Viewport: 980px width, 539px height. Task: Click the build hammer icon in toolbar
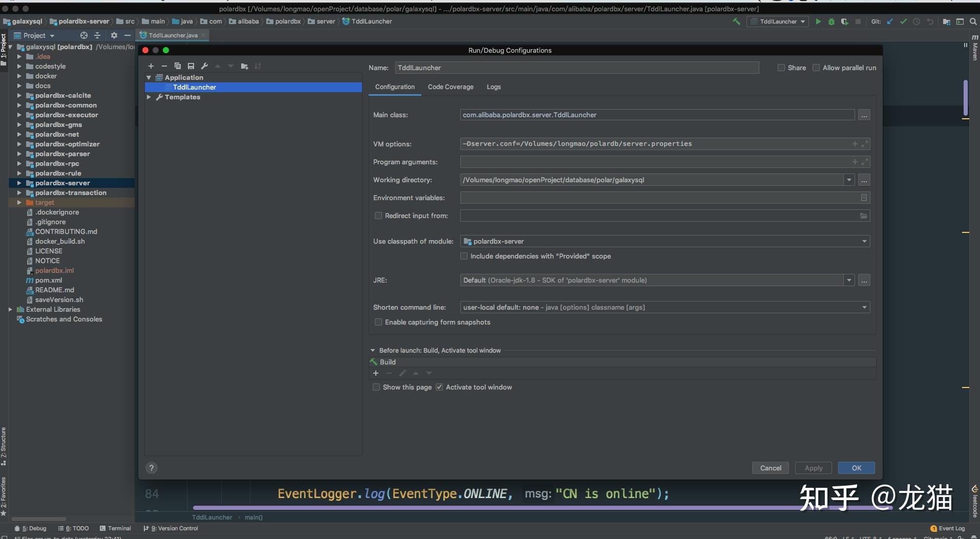click(x=736, y=21)
